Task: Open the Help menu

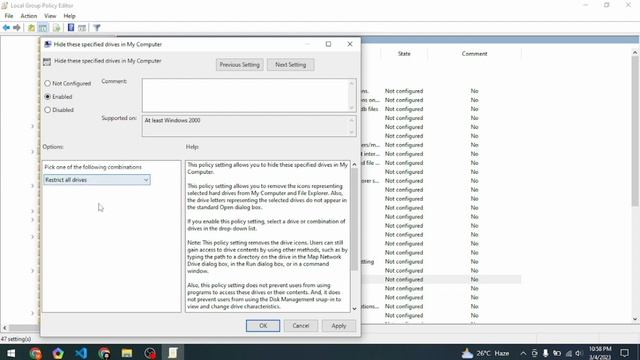Action: click(x=69, y=16)
